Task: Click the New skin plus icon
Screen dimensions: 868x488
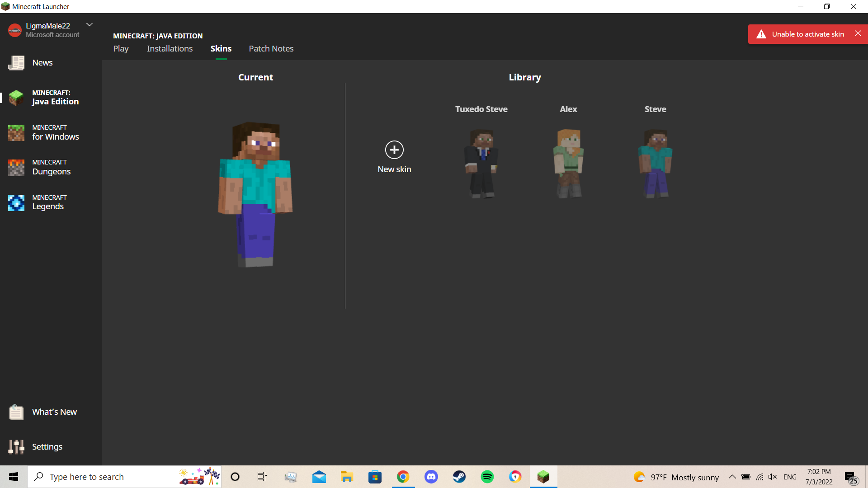Action: [x=394, y=150]
